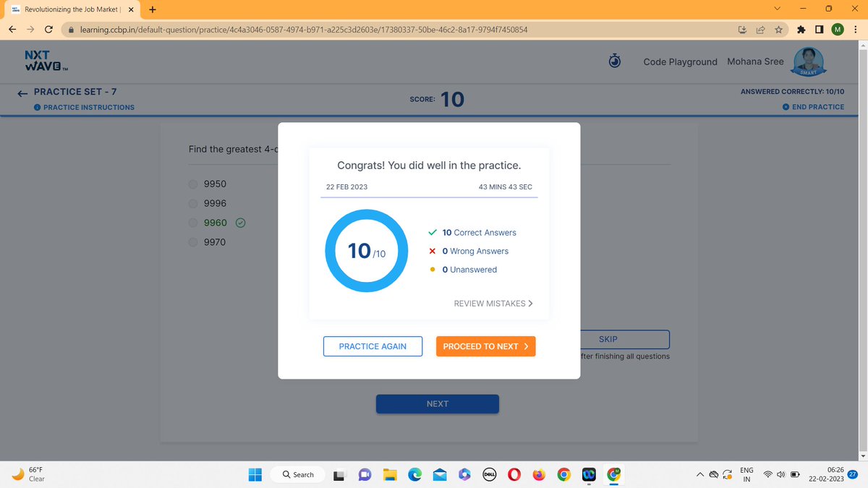Launch Opera browser from taskbar
The image size is (868, 488).
(x=514, y=475)
